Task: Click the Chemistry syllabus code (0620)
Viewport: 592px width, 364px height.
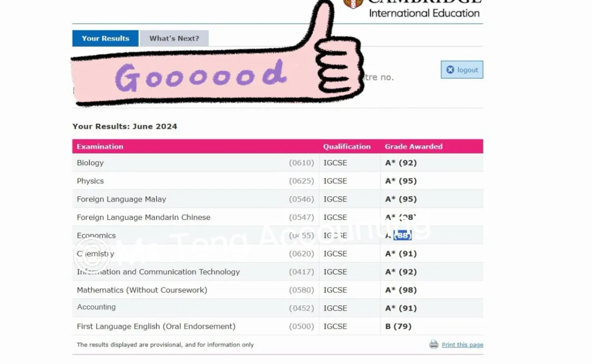Action: pos(301,254)
